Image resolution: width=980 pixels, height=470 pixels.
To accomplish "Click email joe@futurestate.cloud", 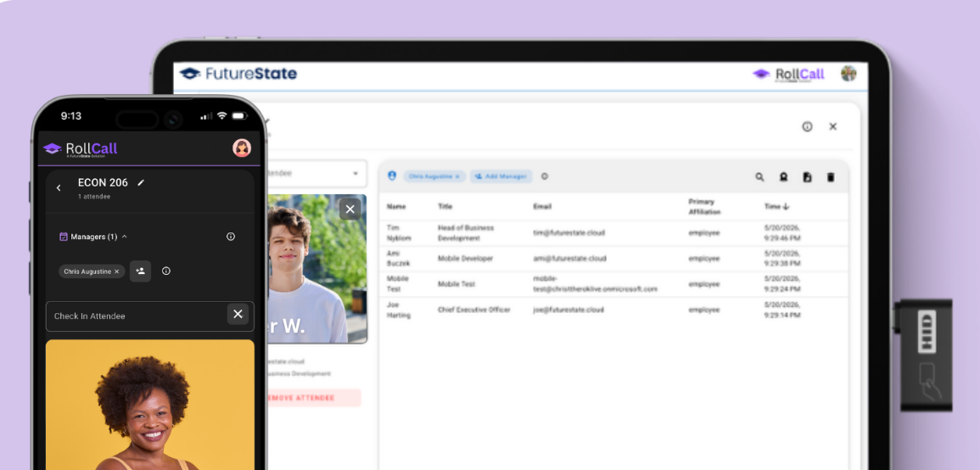I will (568, 310).
